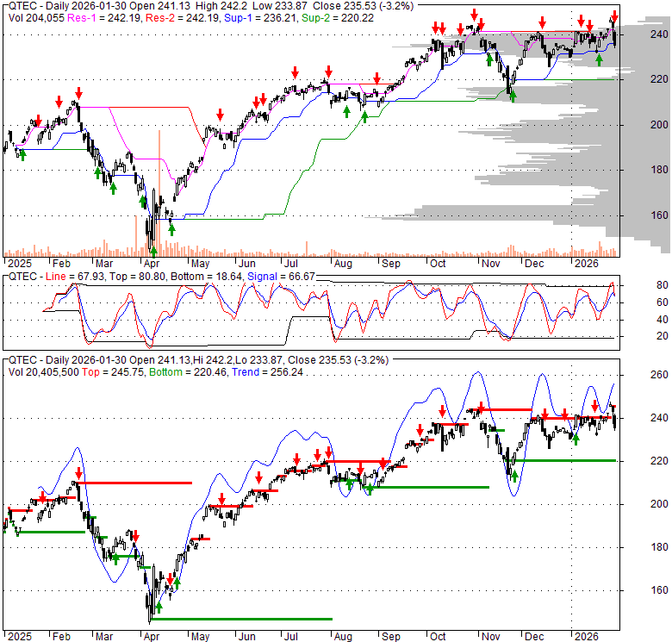The width and height of the screenshot is (672, 642).
Task: Click the 200 price label on the bottom chart axis
Action: tap(659, 504)
